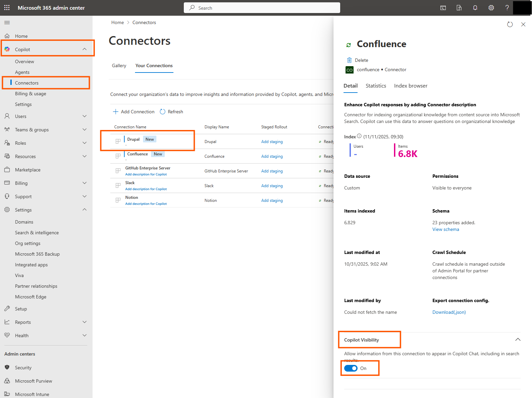532x398 pixels.
Task: Expand the Users navigation group
Action: point(85,116)
